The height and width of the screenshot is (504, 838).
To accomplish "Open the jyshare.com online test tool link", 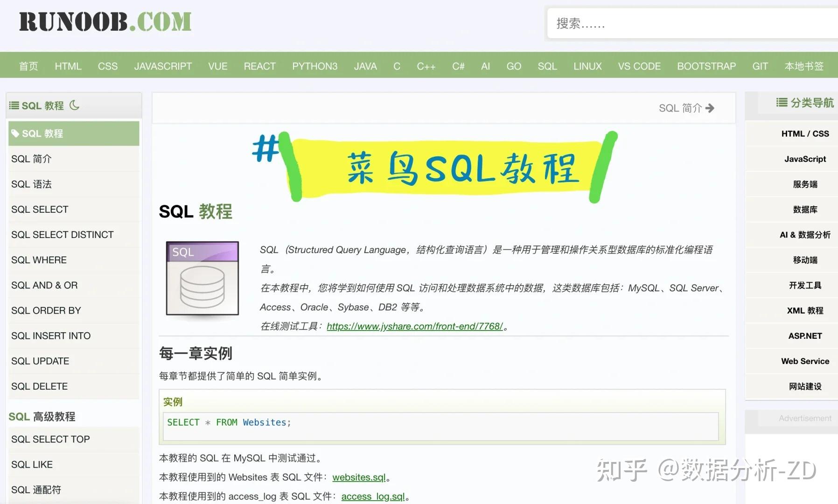I will click(414, 326).
